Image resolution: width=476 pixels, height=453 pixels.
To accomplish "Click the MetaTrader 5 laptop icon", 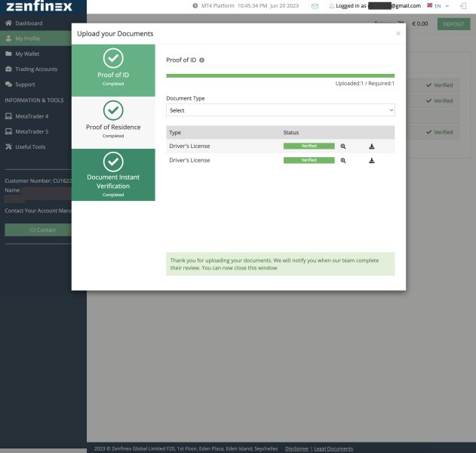I will pos(8,131).
